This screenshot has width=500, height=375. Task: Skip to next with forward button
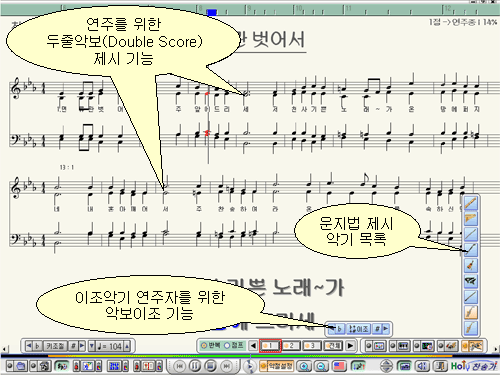coord(226,366)
